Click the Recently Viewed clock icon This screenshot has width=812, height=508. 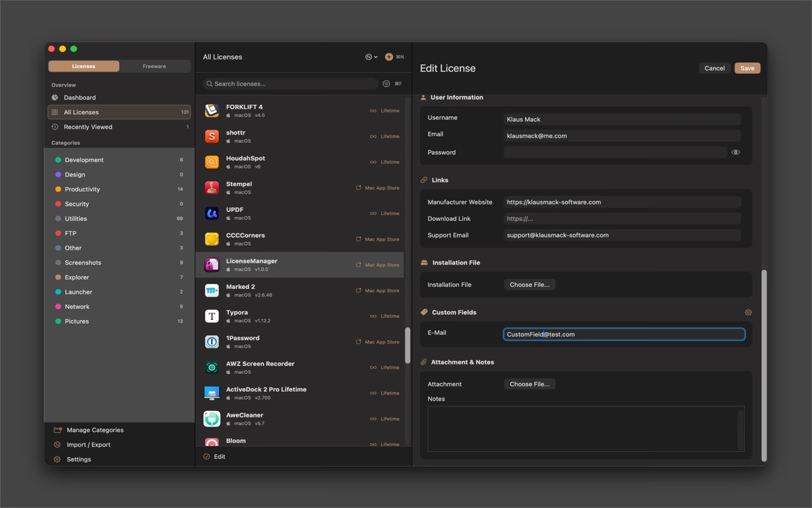coord(55,127)
